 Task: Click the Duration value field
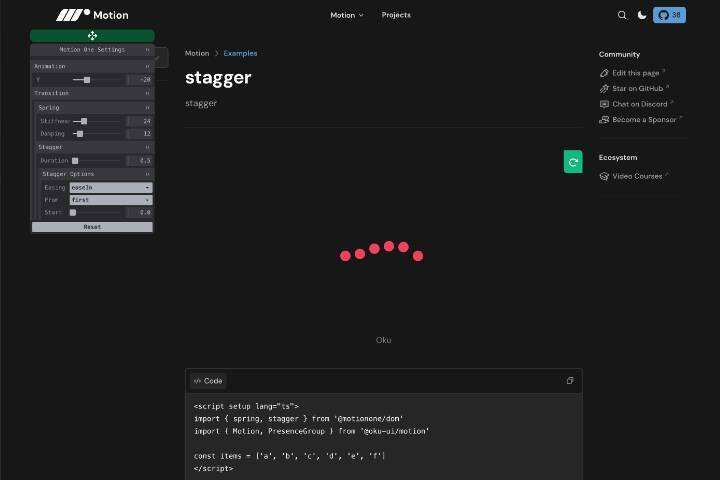point(141,161)
